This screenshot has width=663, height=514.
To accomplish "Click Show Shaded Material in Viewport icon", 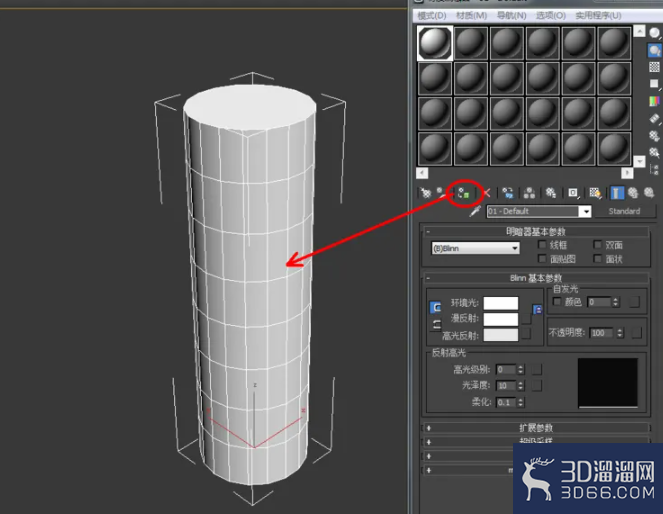I will [595, 193].
